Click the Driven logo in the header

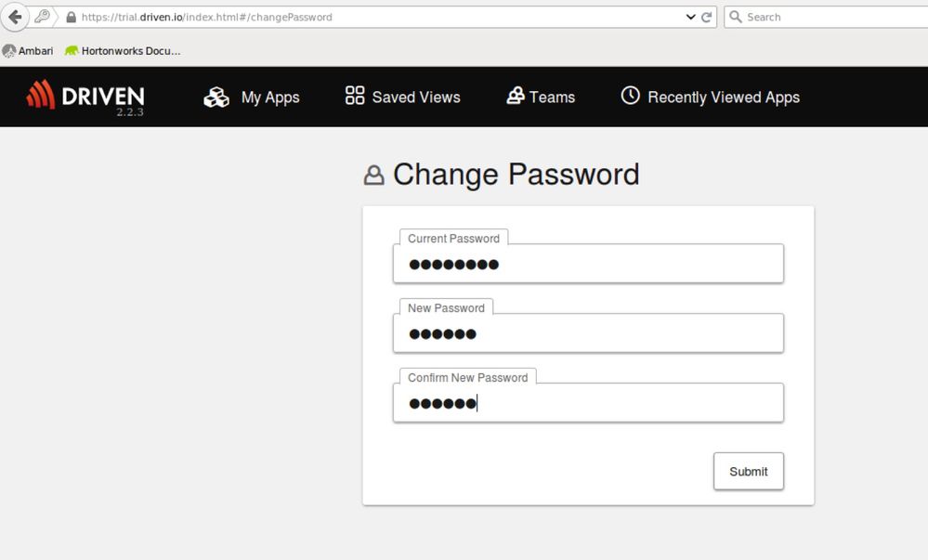(x=85, y=96)
